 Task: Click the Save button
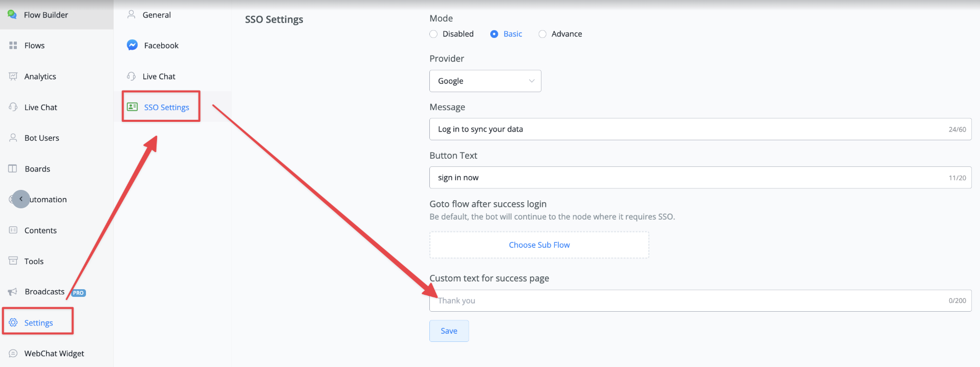coord(449,331)
